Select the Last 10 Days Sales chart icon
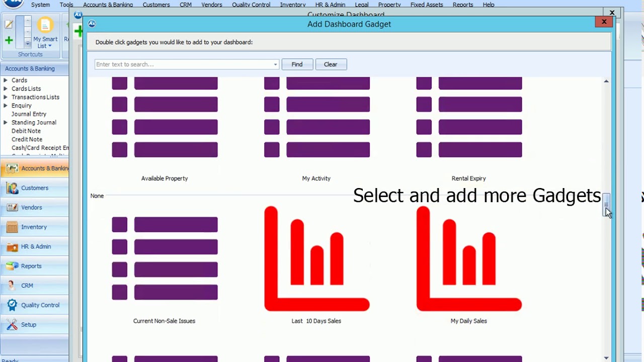 pyautogui.click(x=316, y=258)
